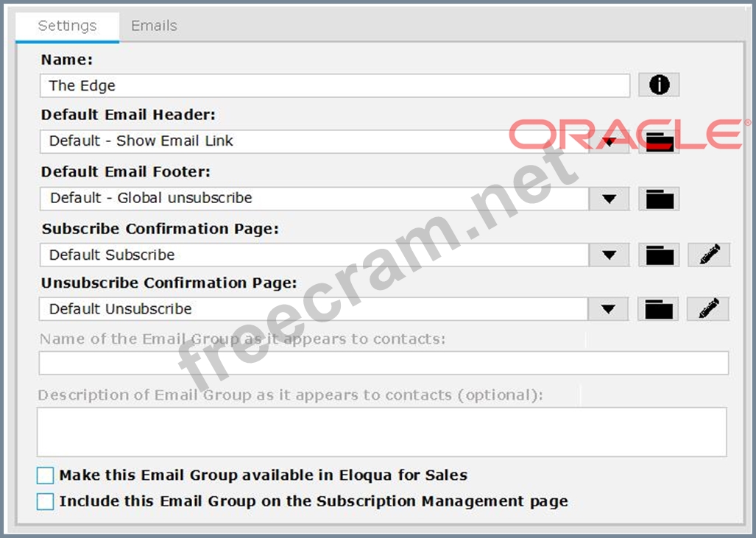756x538 pixels.
Task: Expand the Default Email Header dropdown arrow
Action: (609, 142)
